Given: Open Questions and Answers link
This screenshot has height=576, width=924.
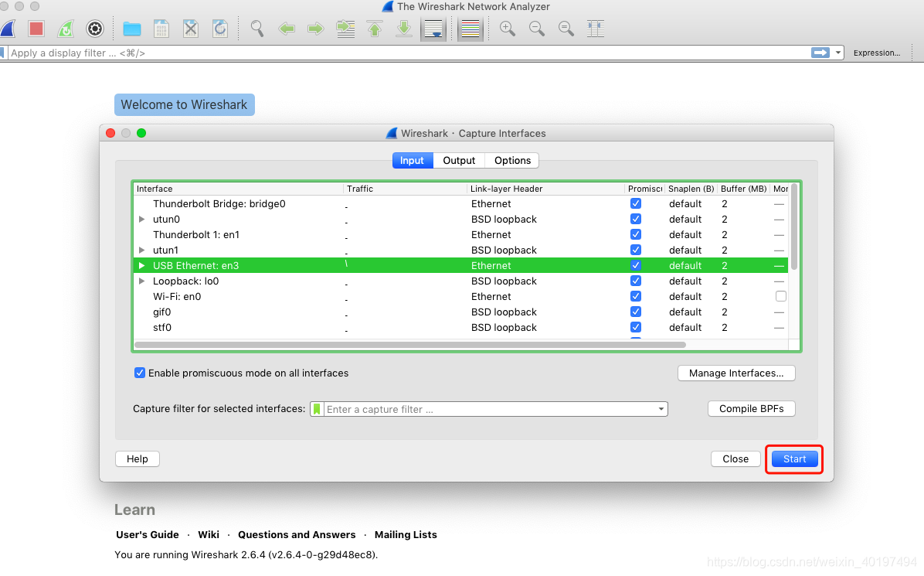Looking at the screenshot, I should 297,535.
